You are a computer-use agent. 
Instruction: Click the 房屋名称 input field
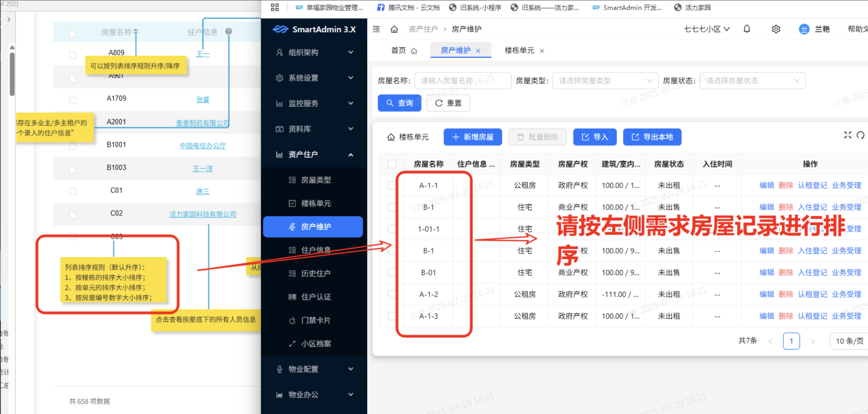pyautogui.click(x=462, y=81)
